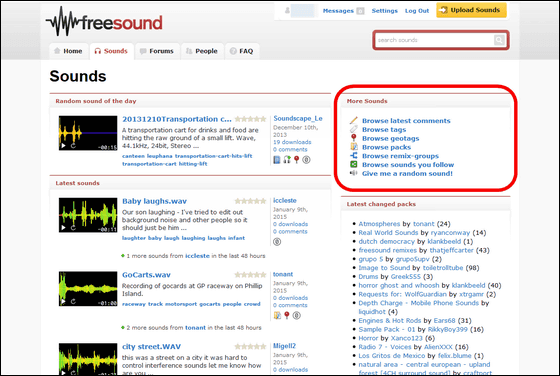The height and width of the screenshot is (376, 560).
Task: Click license icon under iccleste sound
Action: (277, 242)
